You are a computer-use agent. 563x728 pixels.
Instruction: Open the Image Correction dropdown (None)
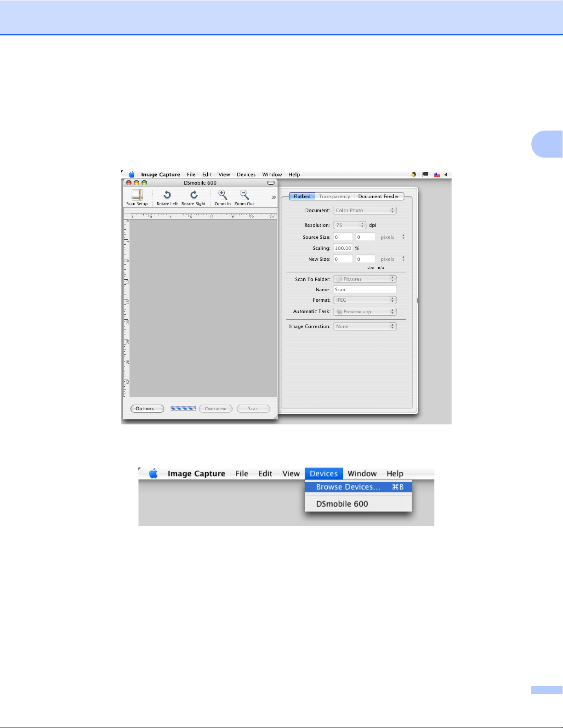tap(364, 326)
